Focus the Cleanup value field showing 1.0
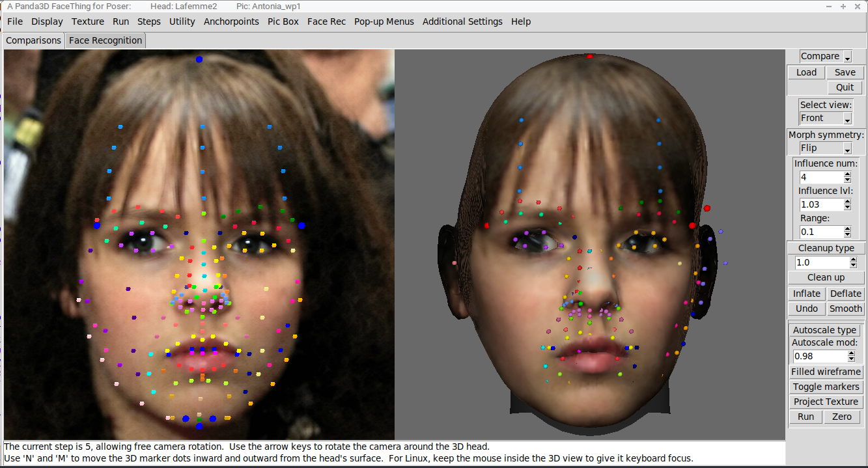Image resolution: width=868 pixels, height=468 pixels. [x=822, y=262]
